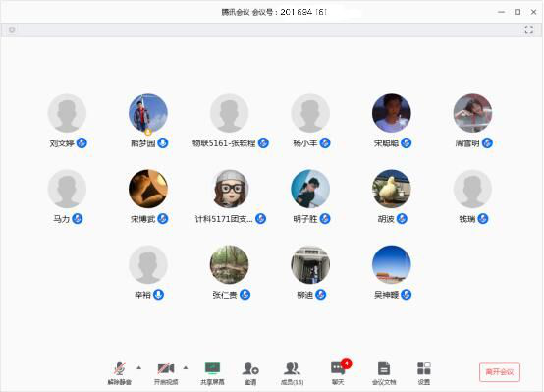This screenshot has width=544, height=392.
Task: Open the chat (聊天) icon with badge
Action: [x=338, y=368]
